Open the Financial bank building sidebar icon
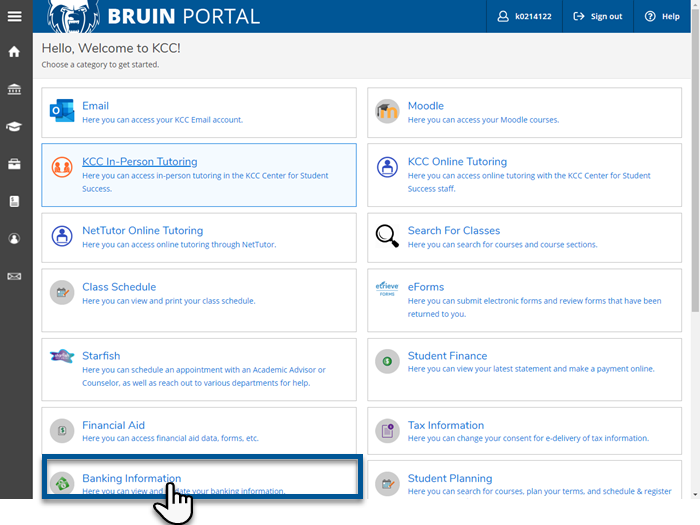This screenshot has height=525, width=700. click(14, 90)
